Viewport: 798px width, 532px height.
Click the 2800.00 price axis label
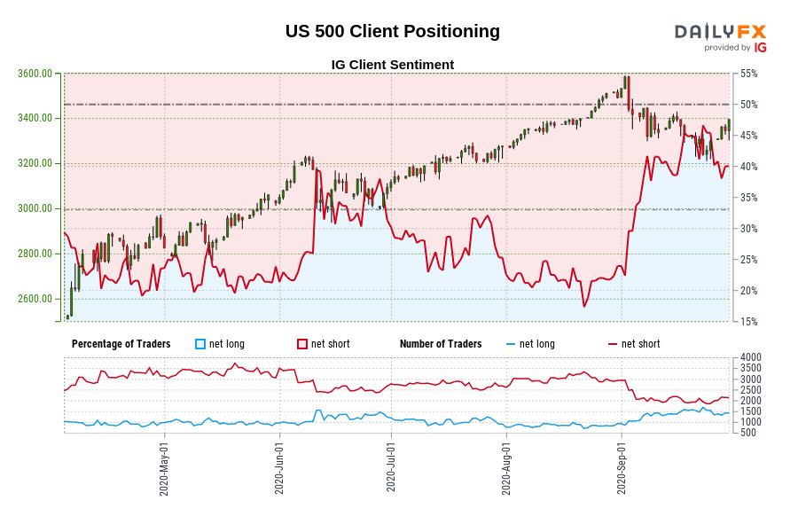click(x=35, y=254)
